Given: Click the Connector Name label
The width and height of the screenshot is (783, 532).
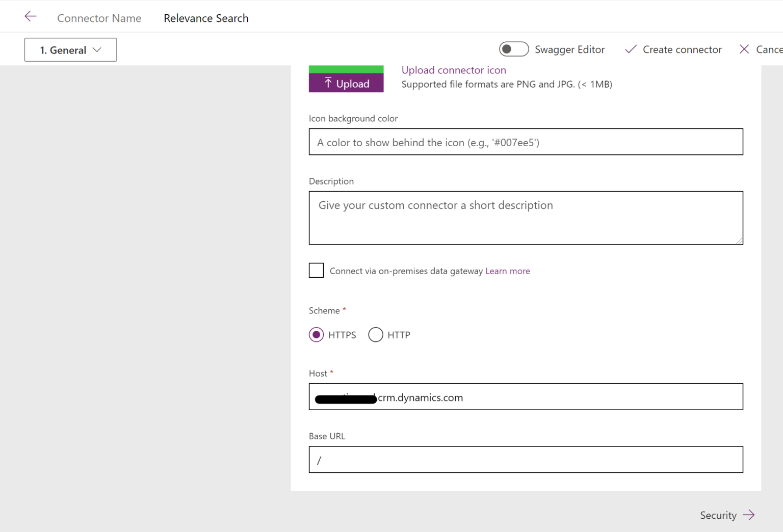Looking at the screenshot, I should point(99,18).
